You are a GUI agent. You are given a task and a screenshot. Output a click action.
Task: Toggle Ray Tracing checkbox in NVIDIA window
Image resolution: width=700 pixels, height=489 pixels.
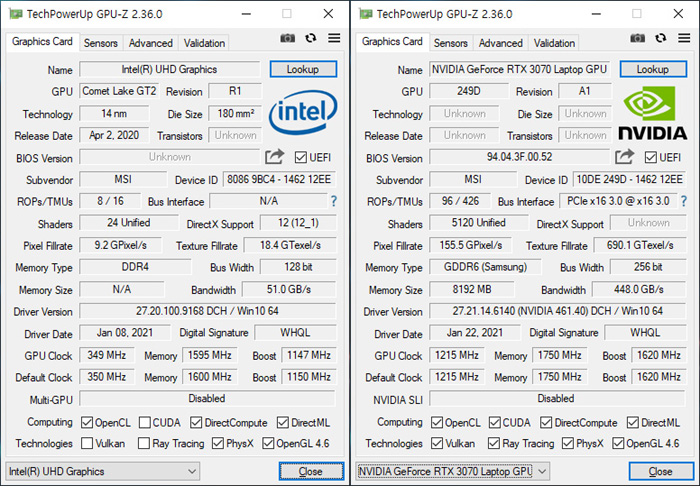(494, 443)
